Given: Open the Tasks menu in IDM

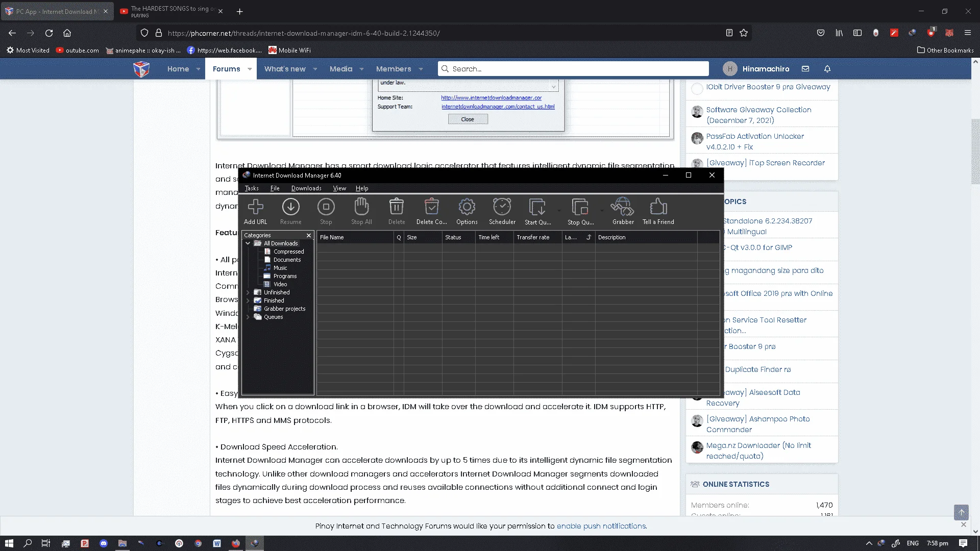Looking at the screenshot, I should [x=252, y=188].
